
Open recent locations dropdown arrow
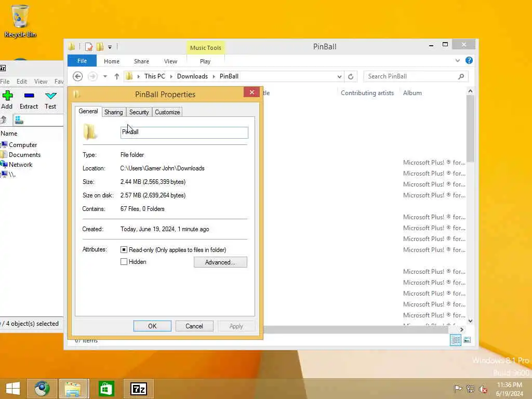pyautogui.click(x=105, y=76)
